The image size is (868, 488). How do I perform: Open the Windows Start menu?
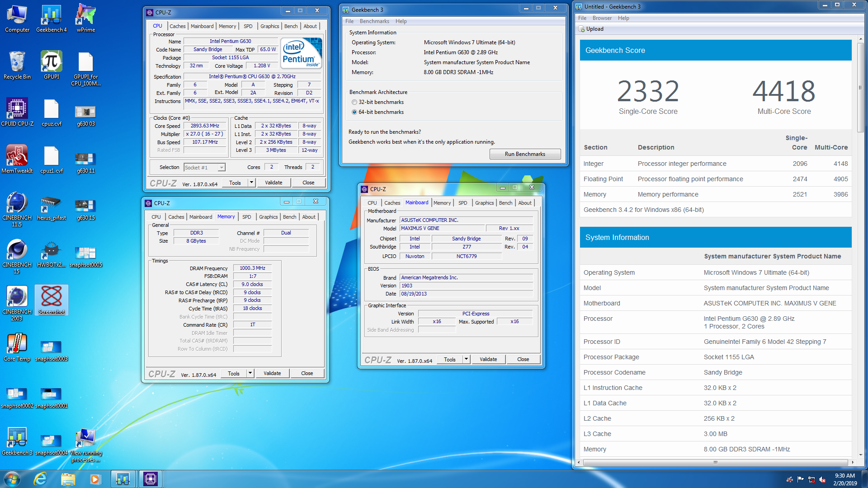[12, 479]
